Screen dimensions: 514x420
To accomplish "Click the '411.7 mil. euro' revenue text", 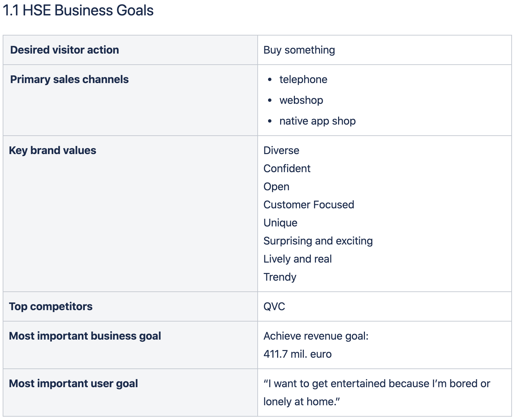I will 298,354.
